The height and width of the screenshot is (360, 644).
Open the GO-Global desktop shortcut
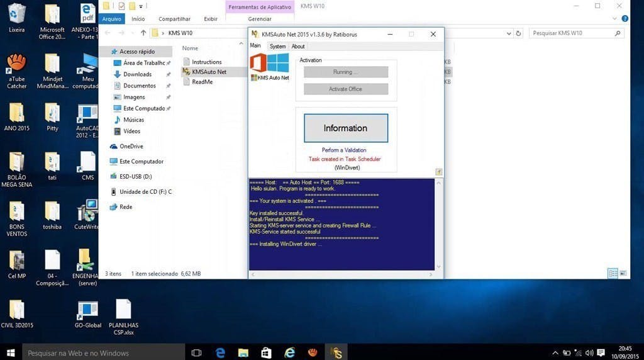pos(87,313)
